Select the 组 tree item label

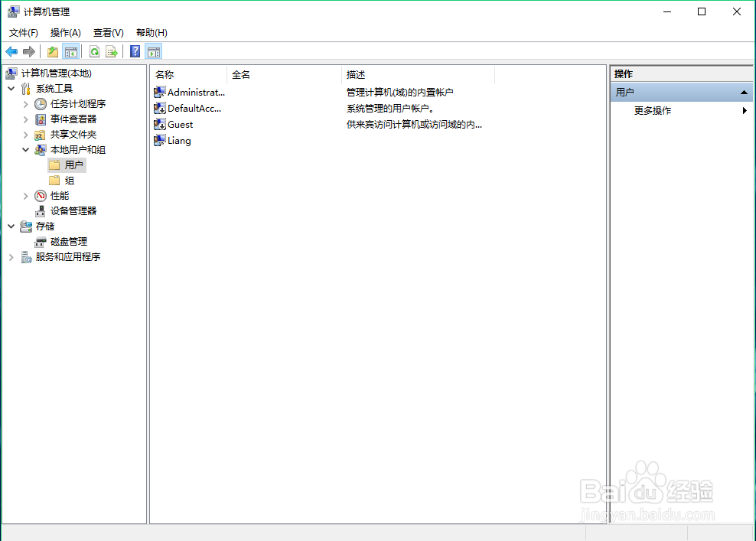coord(70,181)
